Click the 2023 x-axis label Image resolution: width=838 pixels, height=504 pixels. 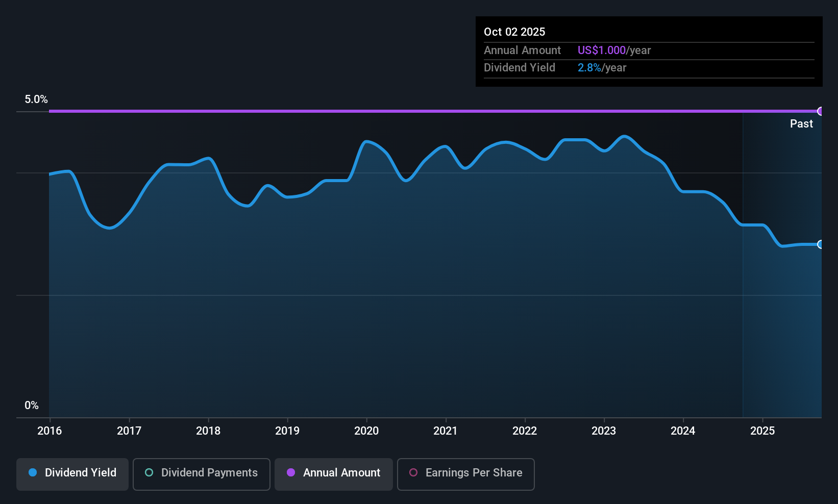[x=604, y=431]
